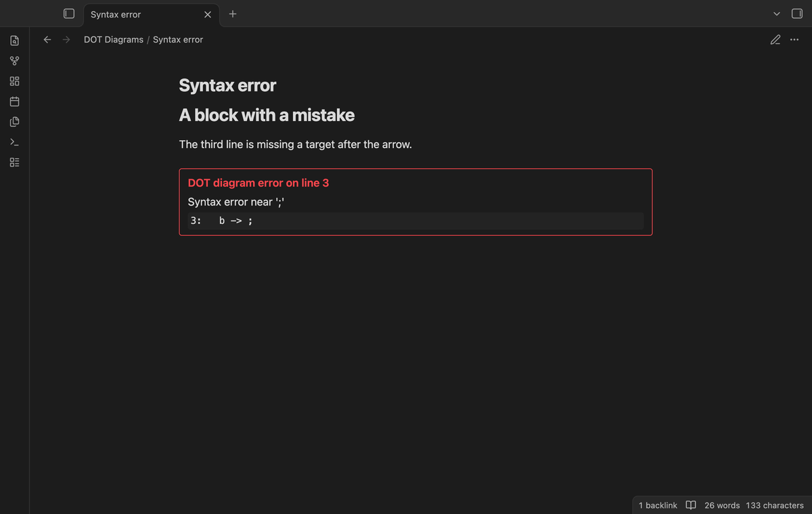Click the Syntax error page heading

pos(227,85)
